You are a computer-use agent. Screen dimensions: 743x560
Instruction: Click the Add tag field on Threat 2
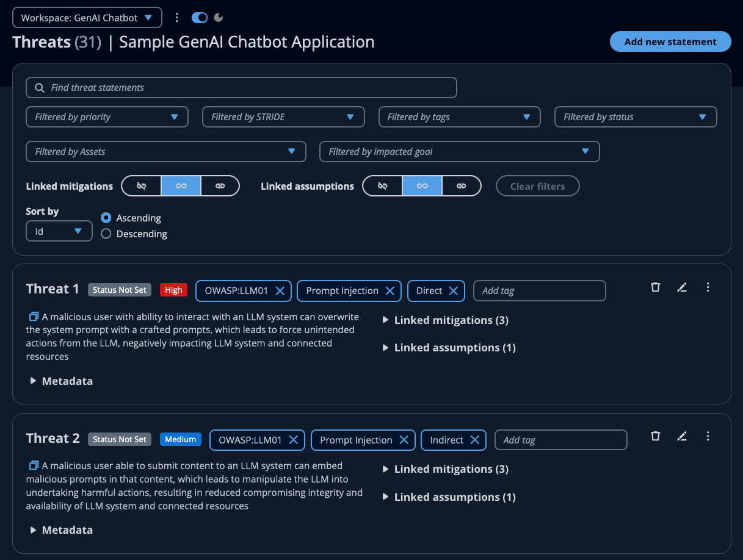(x=560, y=440)
